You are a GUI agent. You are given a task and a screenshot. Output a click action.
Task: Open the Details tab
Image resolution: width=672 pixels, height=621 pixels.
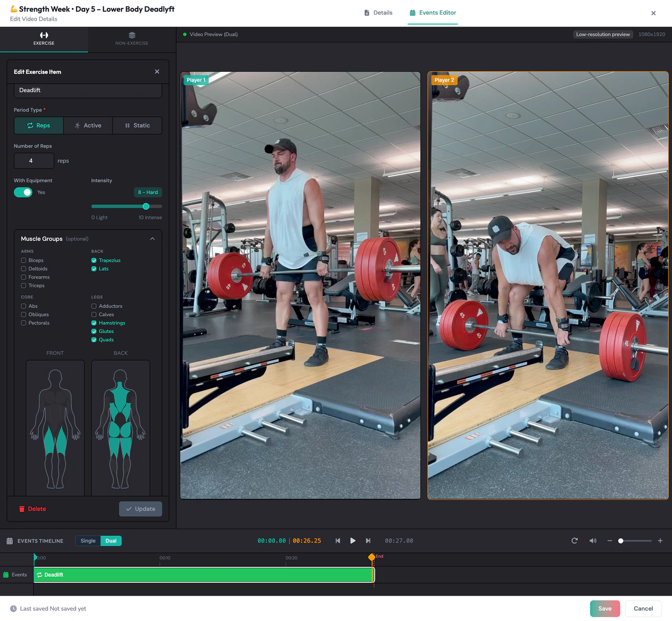pyautogui.click(x=378, y=12)
